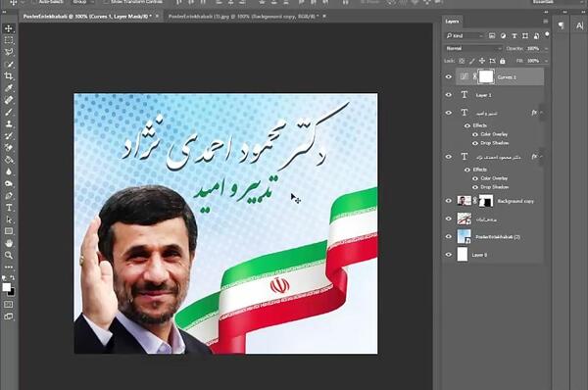
Task: Select the Rectangle shape tool
Action: click(x=9, y=231)
